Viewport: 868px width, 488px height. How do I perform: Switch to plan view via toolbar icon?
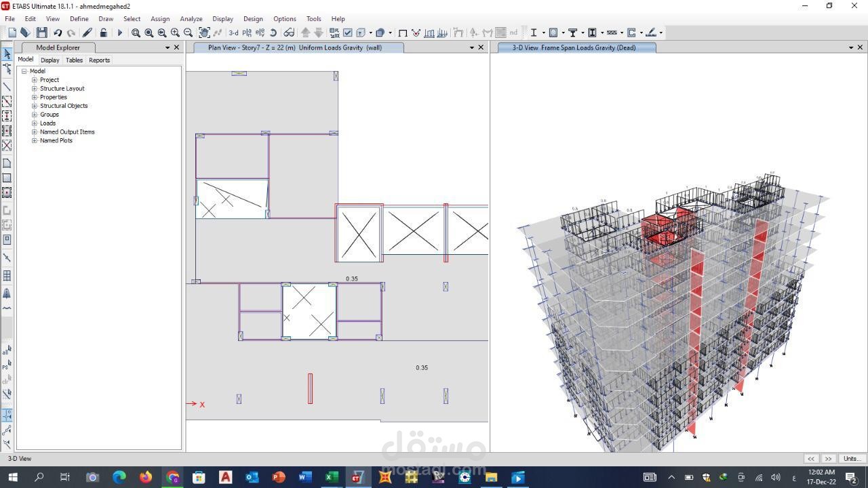[248, 33]
